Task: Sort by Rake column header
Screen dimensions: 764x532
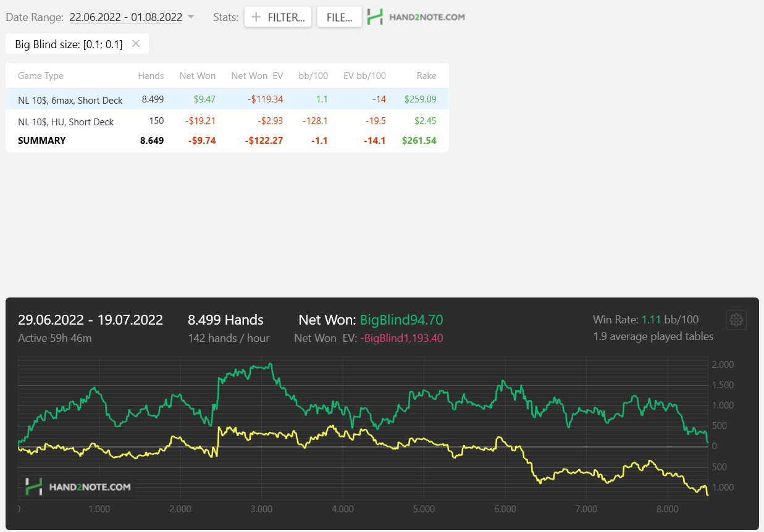Action: coord(426,76)
